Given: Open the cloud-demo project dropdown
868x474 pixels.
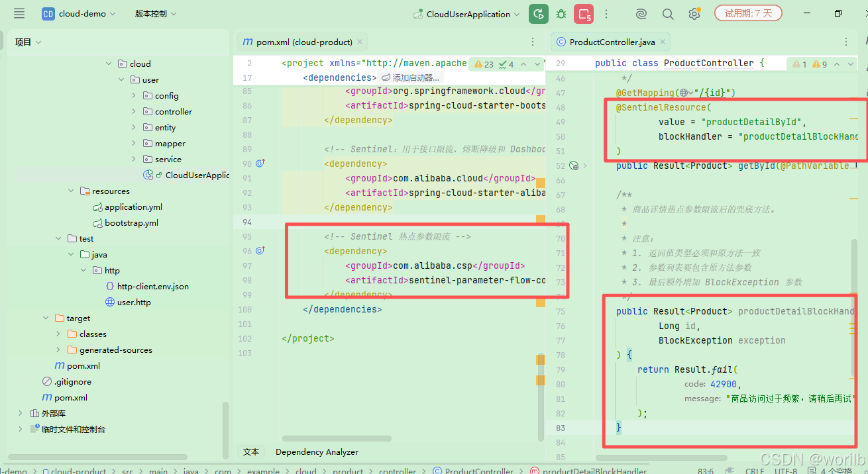Looking at the screenshot, I should click(x=79, y=14).
